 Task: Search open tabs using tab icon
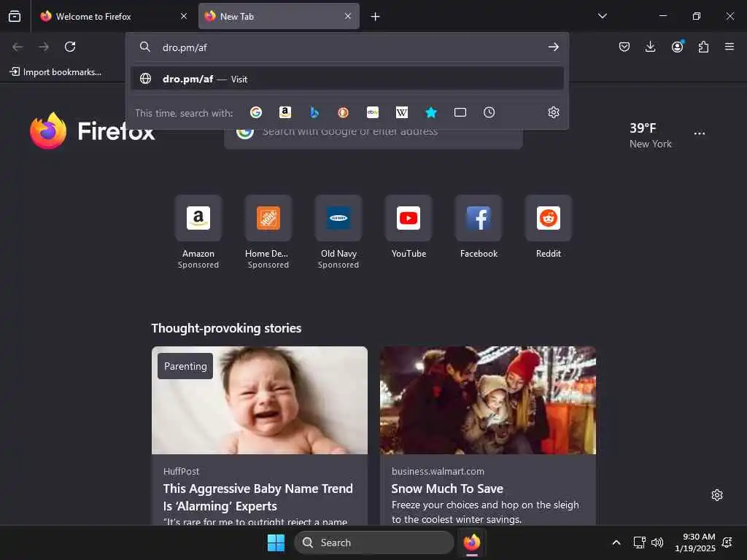click(460, 112)
